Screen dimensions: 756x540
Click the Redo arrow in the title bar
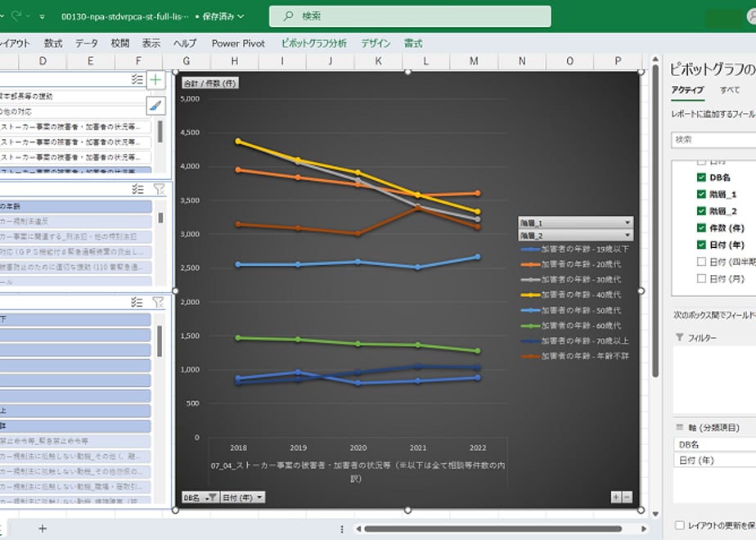[x=17, y=16]
